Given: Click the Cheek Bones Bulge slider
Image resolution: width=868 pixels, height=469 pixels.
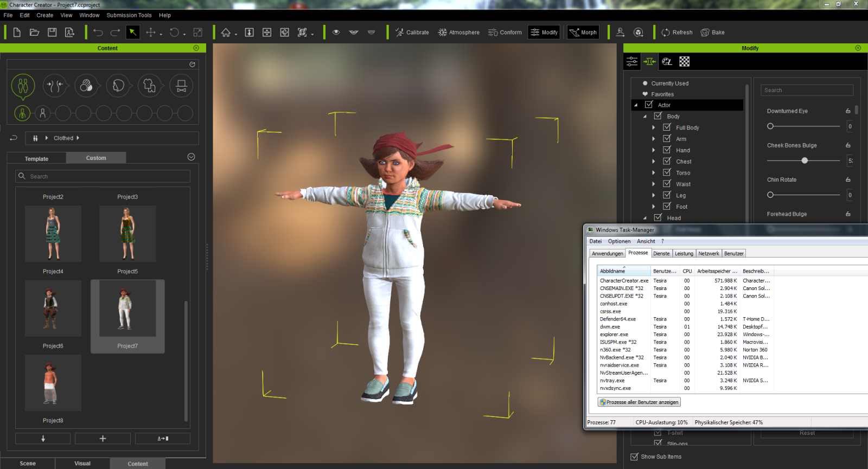Looking at the screenshot, I should tap(803, 160).
